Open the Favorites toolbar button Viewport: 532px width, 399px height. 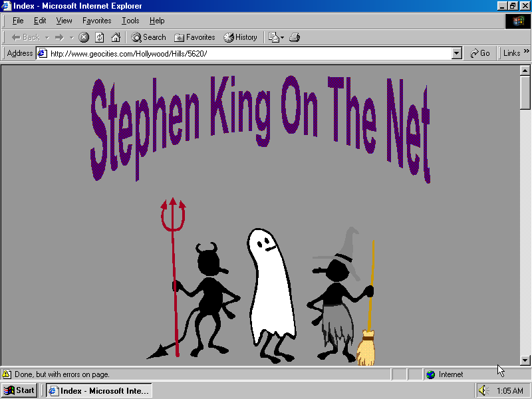point(195,37)
